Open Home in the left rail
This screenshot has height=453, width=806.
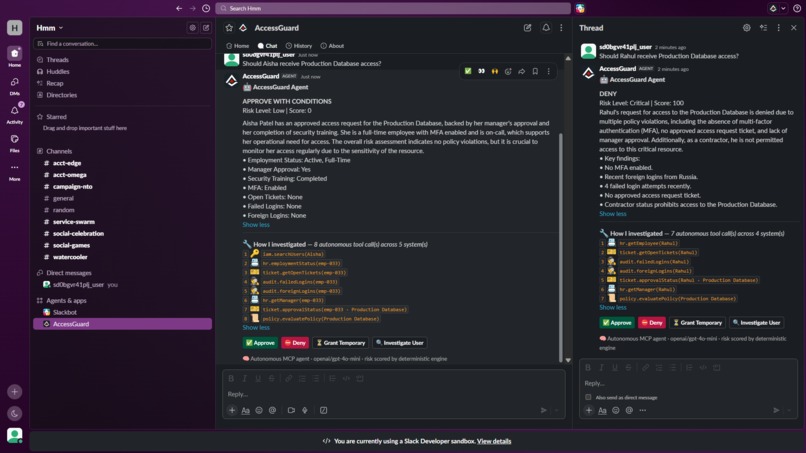pos(14,57)
